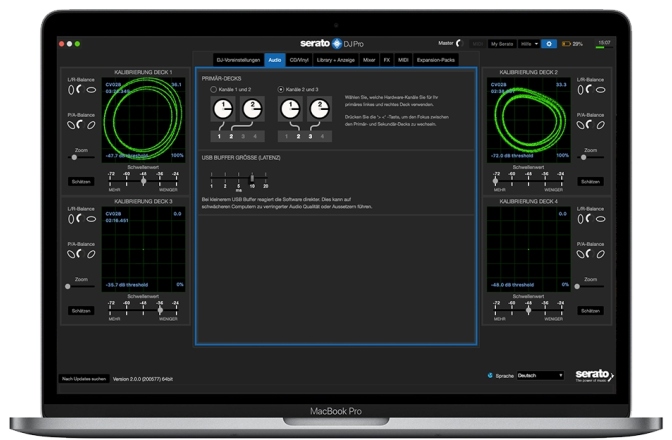Click the Kalibrierung Deck 2 scope display

click(528, 120)
